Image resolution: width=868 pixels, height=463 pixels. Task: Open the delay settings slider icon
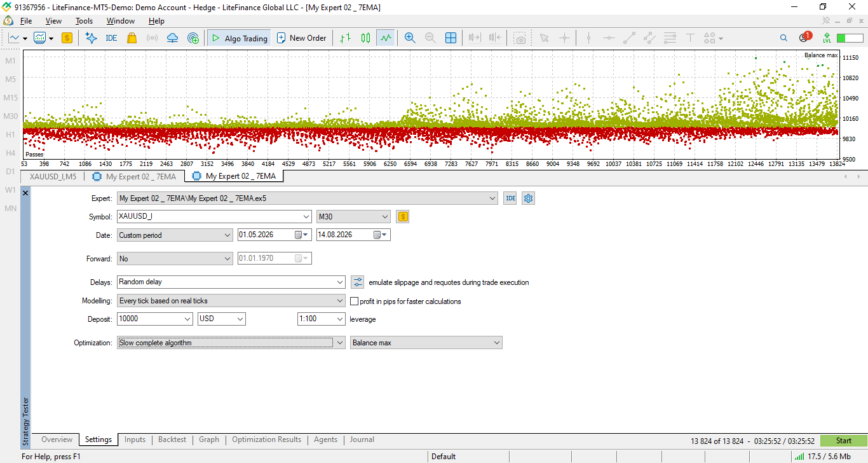point(358,282)
